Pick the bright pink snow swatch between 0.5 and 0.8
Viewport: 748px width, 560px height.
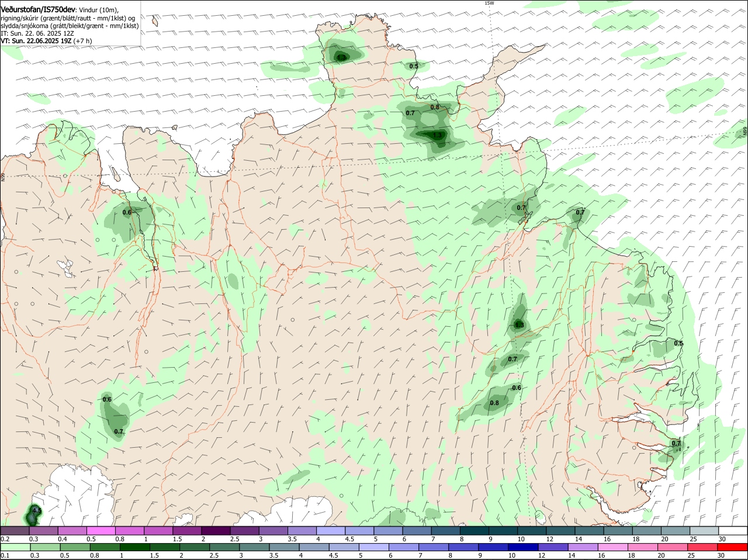pos(101,530)
